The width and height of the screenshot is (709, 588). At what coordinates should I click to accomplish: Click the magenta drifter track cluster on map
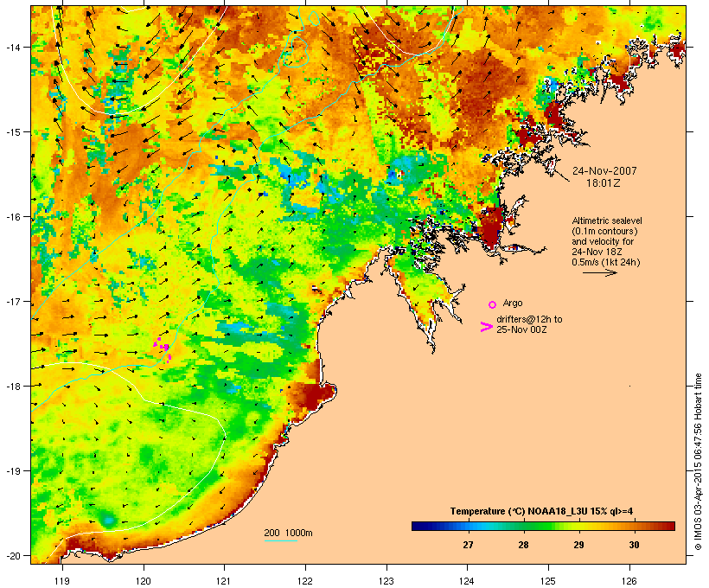[163, 348]
